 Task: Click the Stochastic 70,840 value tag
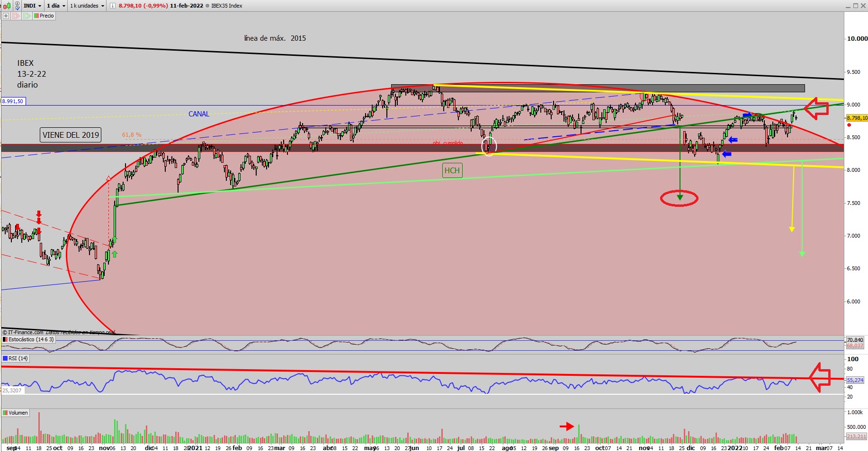coord(855,340)
